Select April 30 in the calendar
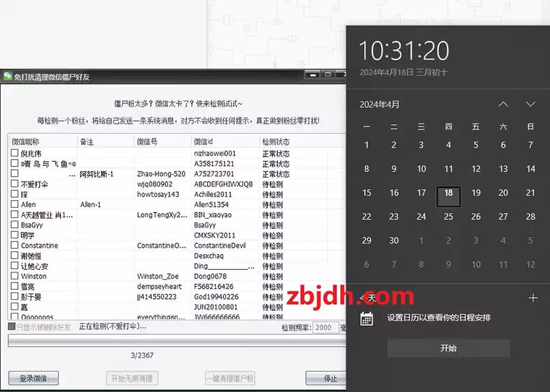The height and width of the screenshot is (392, 550). click(x=394, y=240)
